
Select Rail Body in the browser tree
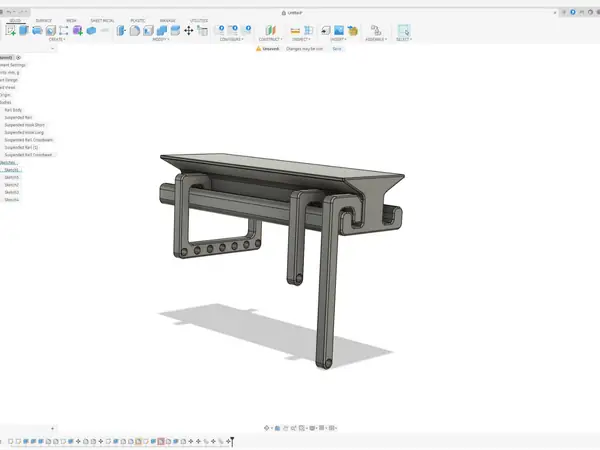coord(13,110)
